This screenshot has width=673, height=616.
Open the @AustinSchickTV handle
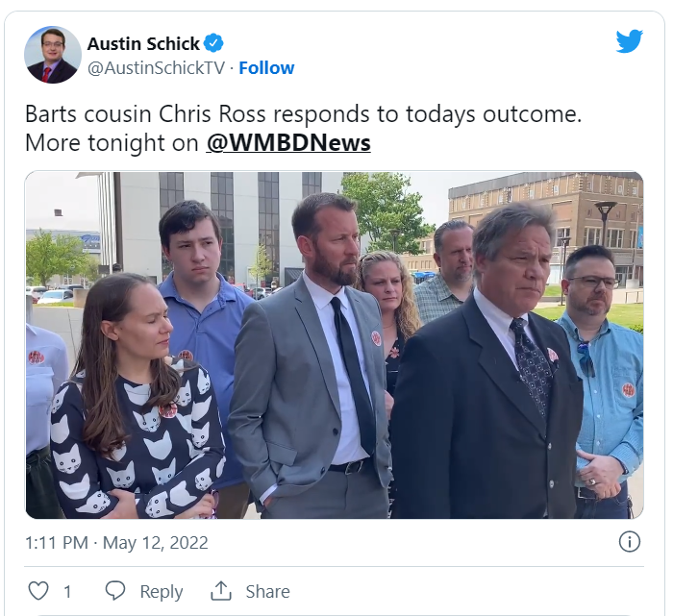(156, 68)
